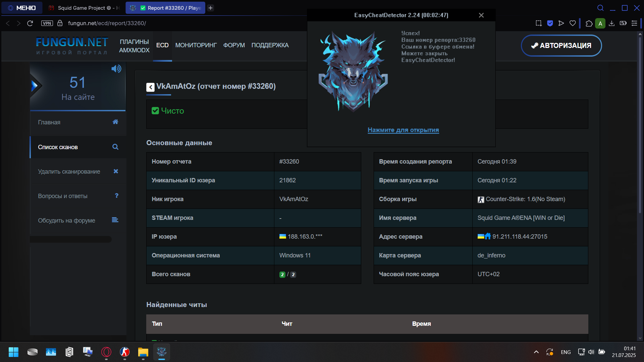Click the green A extension icon
The height and width of the screenshot is (362, 644).
click(x=600, y=23)
